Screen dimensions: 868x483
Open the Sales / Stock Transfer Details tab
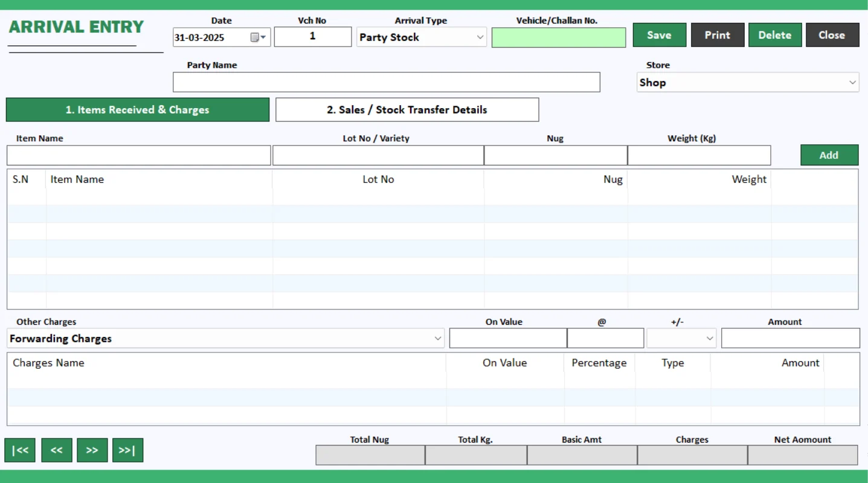[x=407, y=110]
